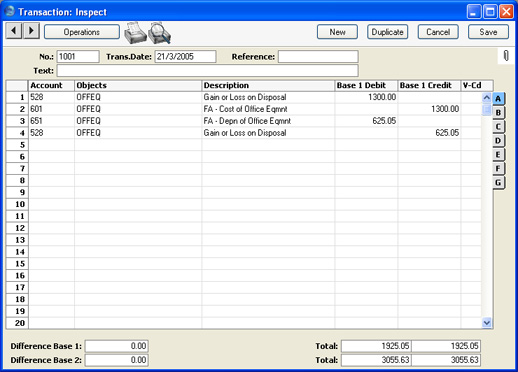This screenshot has height=372, width=518.
Task: Click the Base 1 Credit column header
Action: coord(429,85)
